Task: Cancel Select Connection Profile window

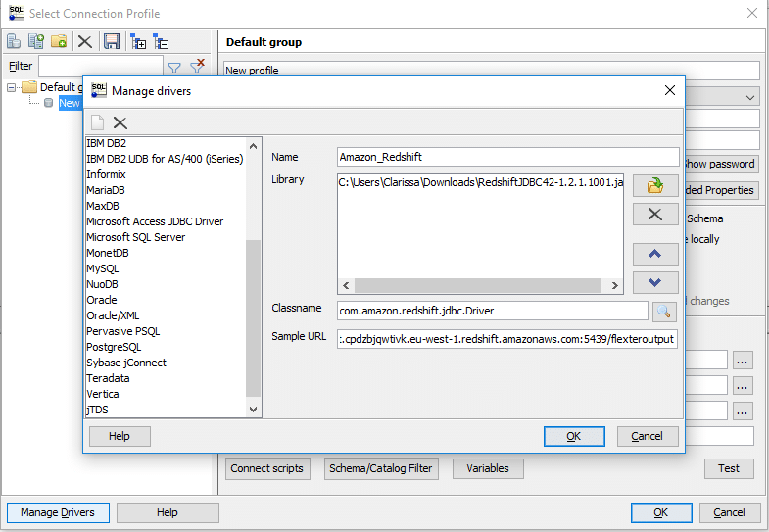Action: point(729,512)
